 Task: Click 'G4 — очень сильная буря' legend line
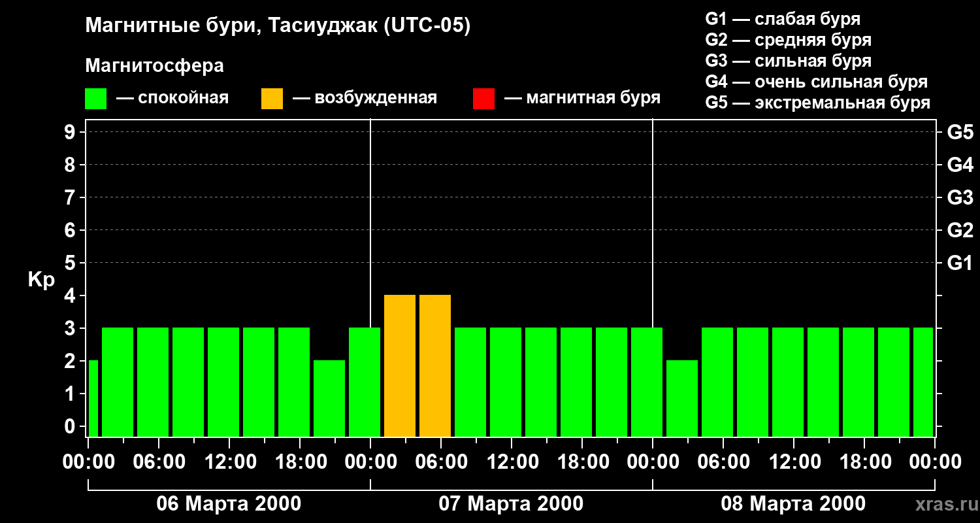point(816,82)
